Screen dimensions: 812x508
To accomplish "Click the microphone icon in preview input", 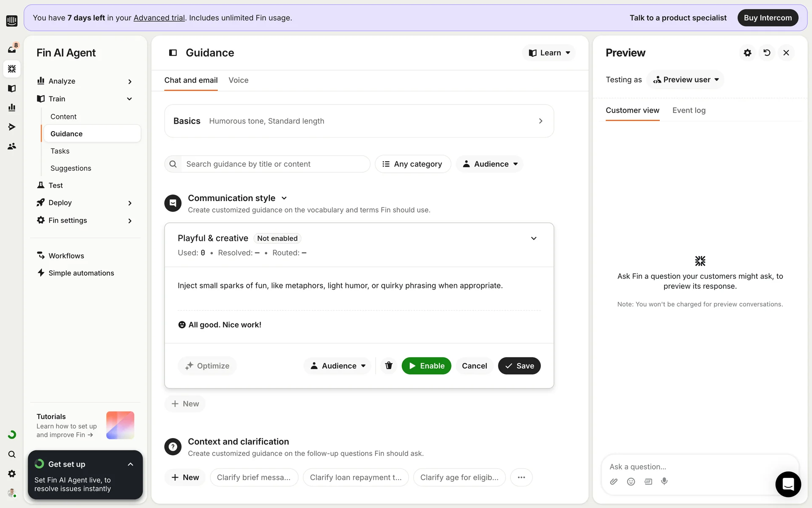I will pos(664,481).
